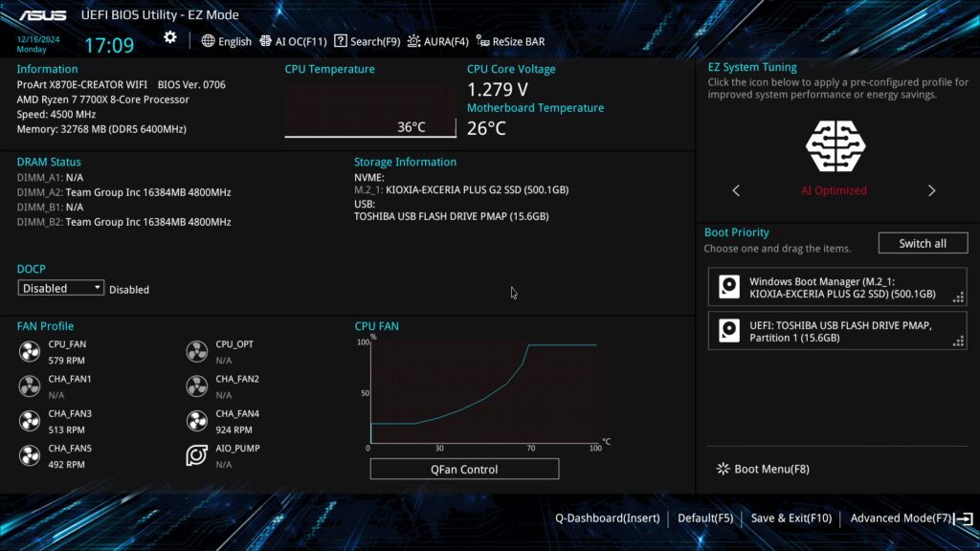Click the 1.279 V core voltage value
The image size is (980, 551).
click(498, 89)
